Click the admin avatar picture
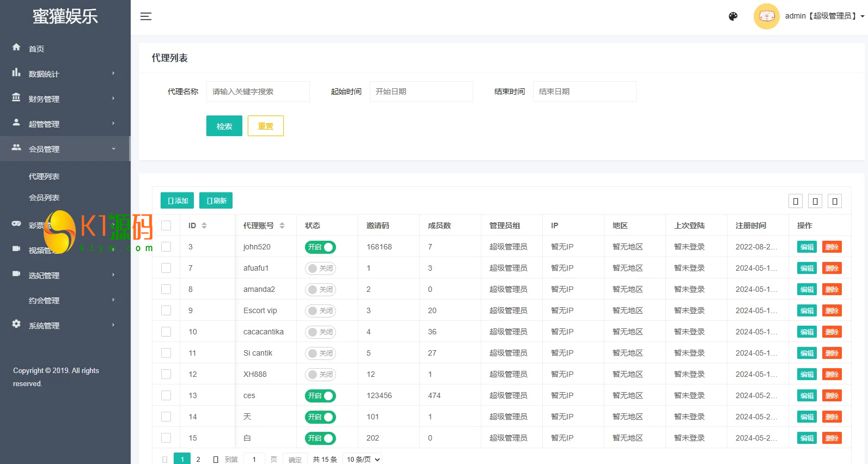This screenshot has height=464, width=868. pos(767,16)
